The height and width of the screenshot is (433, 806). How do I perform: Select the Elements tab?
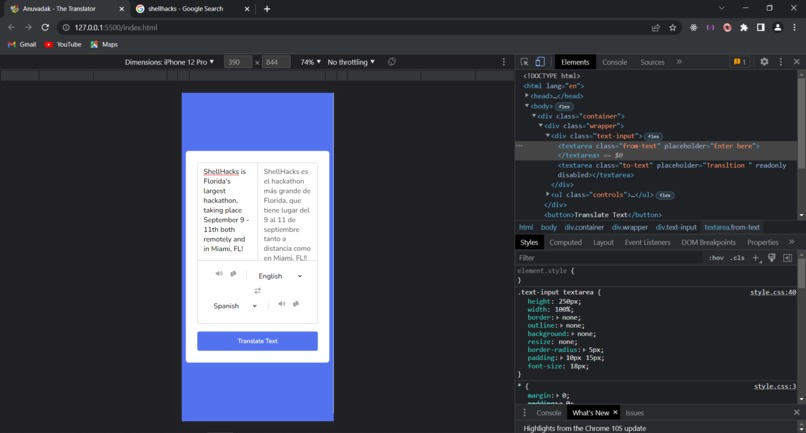pos(575,62)
